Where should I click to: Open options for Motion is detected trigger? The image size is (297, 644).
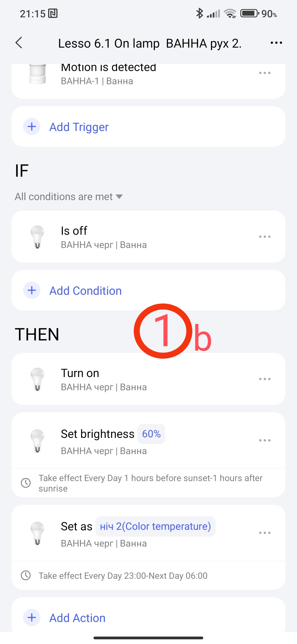(265, 73)
